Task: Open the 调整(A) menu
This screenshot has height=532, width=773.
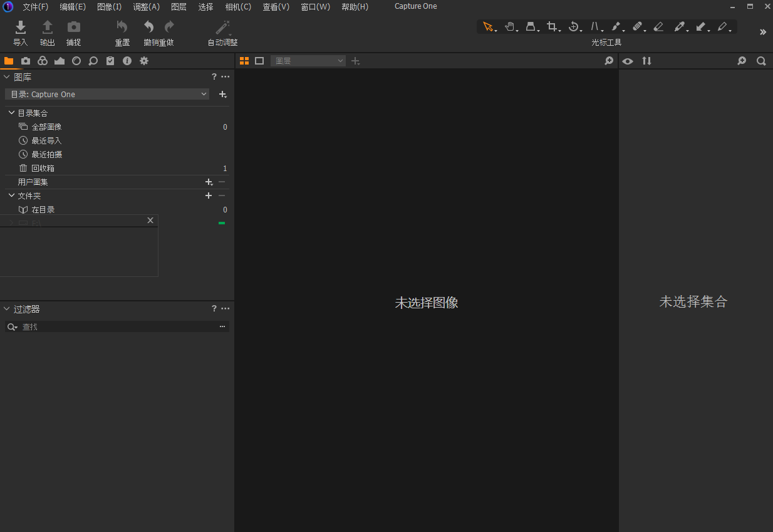Action: pyautogui.click(x=146, y=7)
